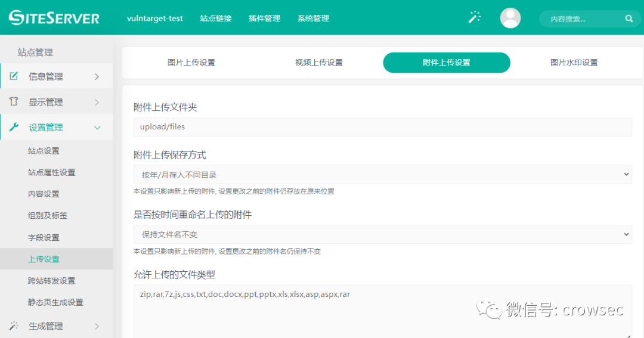
Task: Open the 插件管理 menu
Action: (x=265, y=18)
